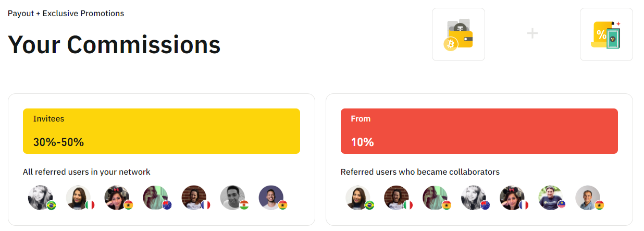Image resolution: width=644 pixels, height=231 pixels.
Task: Click the crypto wallet payout icon
Action: pyautogui.click(x=459, y=34)
